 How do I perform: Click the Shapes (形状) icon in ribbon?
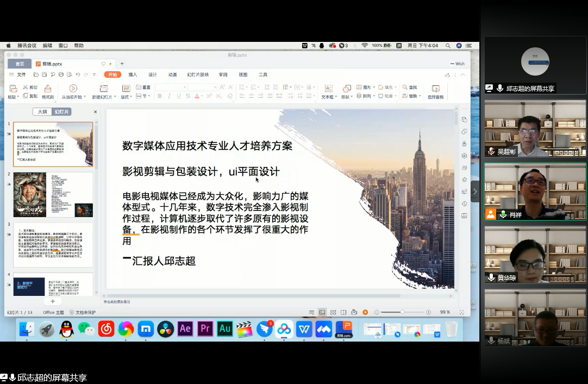pos(346,89)
